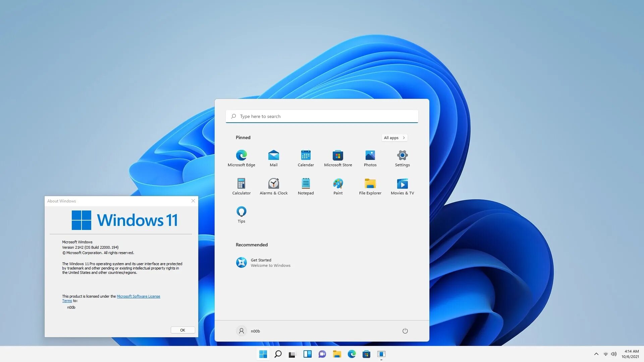The height and width of the screenshot is (362, 644).
Task: Open the Microsoft Software License Terms link
Action: (138, 296)
